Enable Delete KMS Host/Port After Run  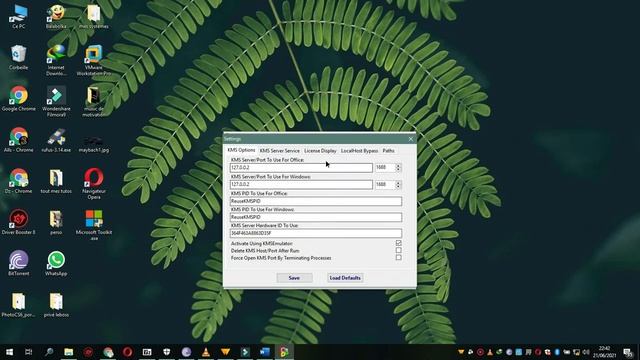(398, 250)
